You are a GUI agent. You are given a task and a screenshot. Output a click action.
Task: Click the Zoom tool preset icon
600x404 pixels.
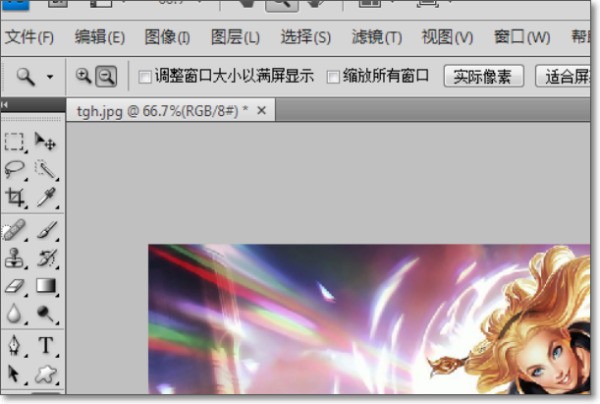coord(26,77)
